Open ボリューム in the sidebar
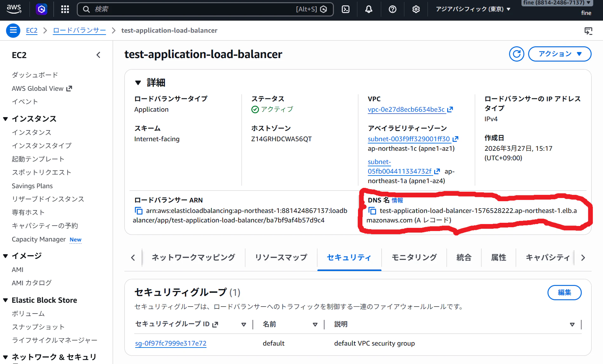The width and height of the screenshot is (603, 364). [x=28, y=314]
